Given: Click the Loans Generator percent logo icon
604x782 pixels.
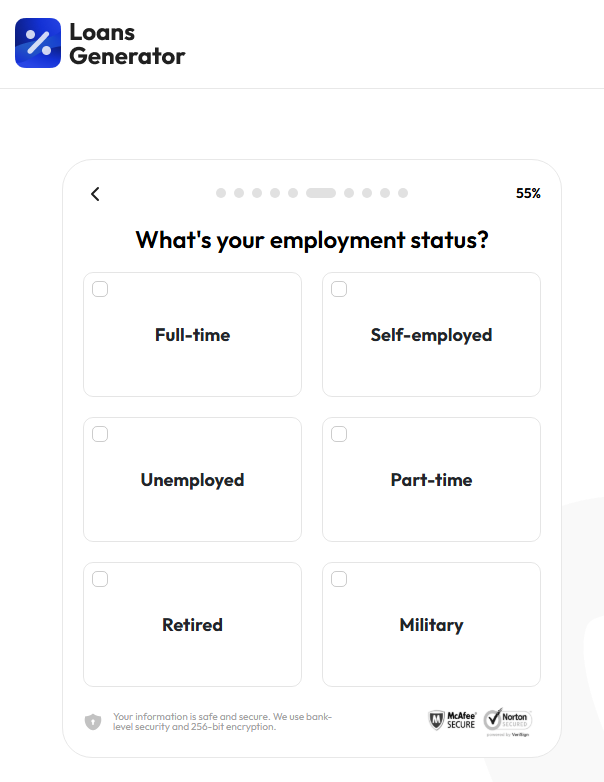Looking at the screenshot, I should coord(38,43).
